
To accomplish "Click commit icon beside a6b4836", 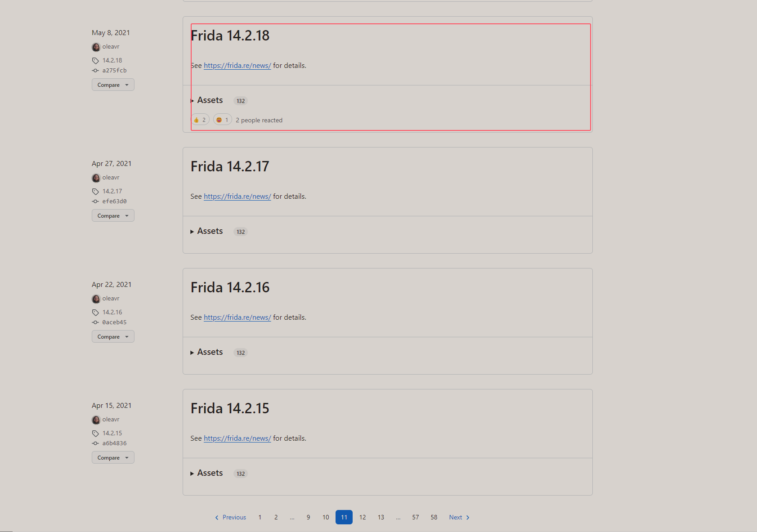I will 95,443.
